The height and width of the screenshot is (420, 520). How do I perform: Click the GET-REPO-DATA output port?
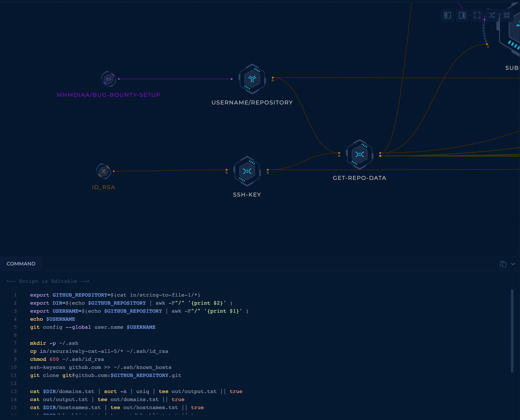[380, 153]
